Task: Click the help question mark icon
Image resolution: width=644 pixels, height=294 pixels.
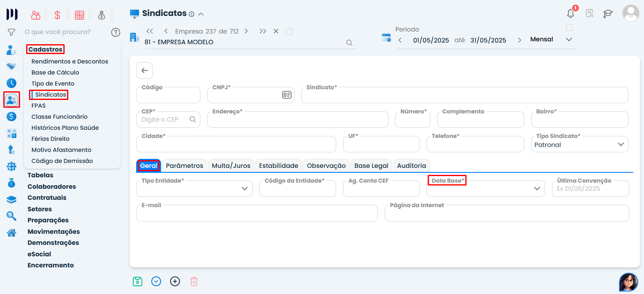Action: pyautogui.click(x=116, y=32)
